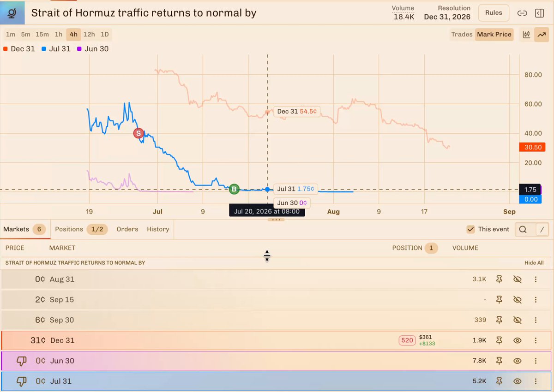Image resolution: width=554 pixels, height=392 pixels.
Task: Pin the Jun 30 market
Action: pos(499,361)
